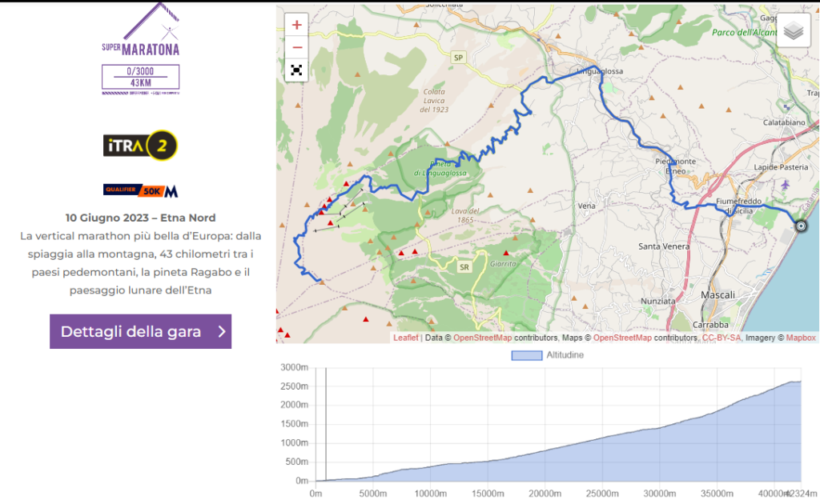820x504 pixels.
Task: Click the Linguaglossa town label on map
Action: (x=600, y=71)
